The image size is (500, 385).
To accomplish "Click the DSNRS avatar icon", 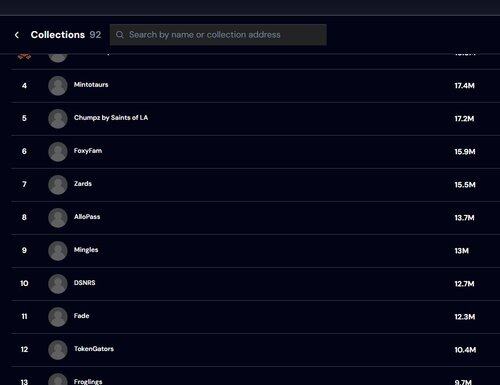I will pyautogui.click(x=58, y=284).
